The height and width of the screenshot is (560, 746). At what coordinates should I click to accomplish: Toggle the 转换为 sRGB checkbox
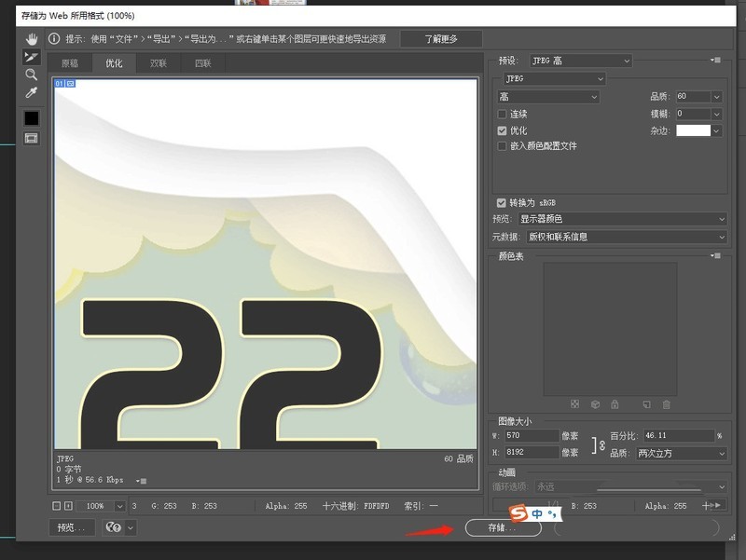pos(503,202)
